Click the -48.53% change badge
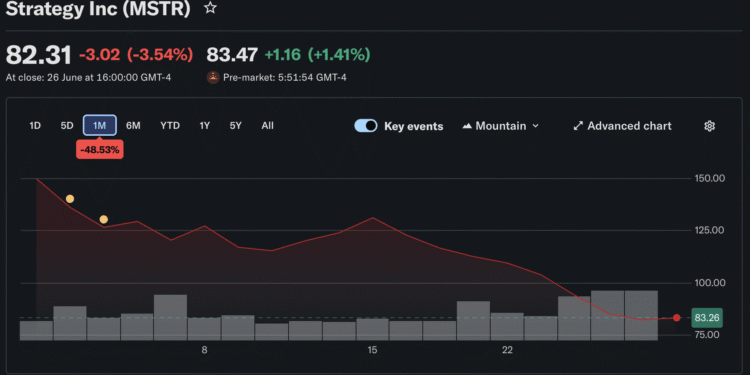Viewport: 750px width, 375px height. coord(99,150)
